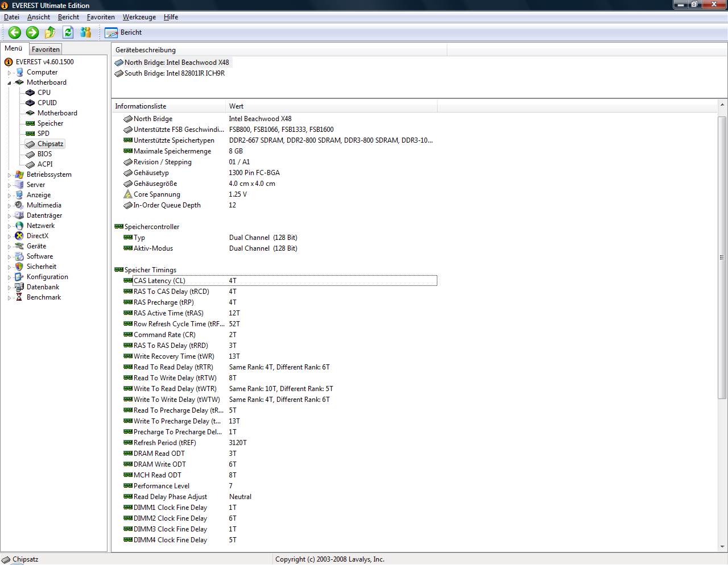Open the Datei menu

tap(11, 17)
